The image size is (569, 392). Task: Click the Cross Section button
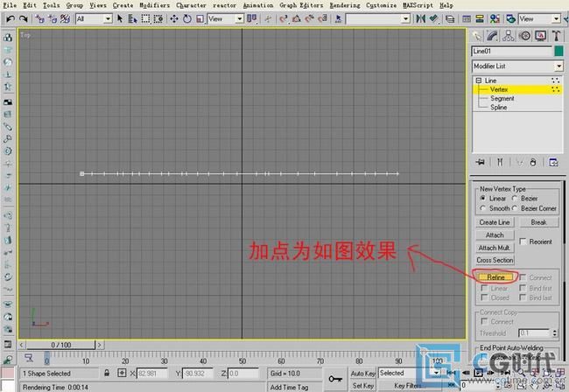[x=495, y=260]
